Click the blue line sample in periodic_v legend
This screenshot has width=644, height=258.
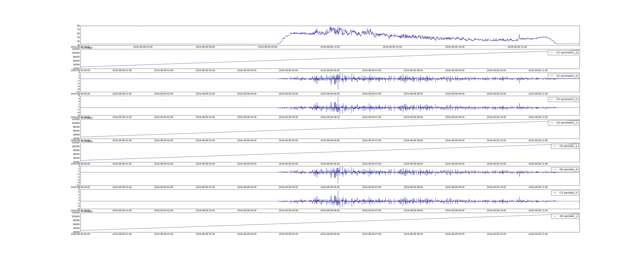pyautogui.click(x=555, y=216)
